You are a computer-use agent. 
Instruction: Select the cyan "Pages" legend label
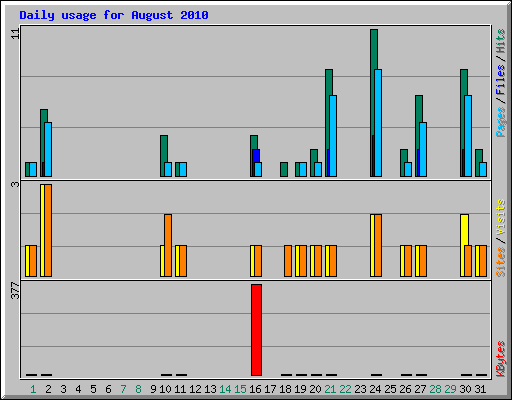point(500,122)
